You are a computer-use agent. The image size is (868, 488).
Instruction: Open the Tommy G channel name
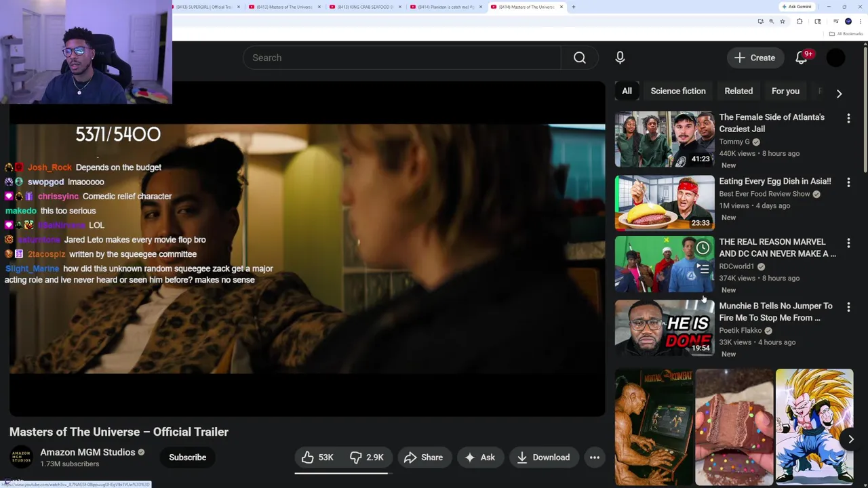pyautogui.click(x=734, y=142)
